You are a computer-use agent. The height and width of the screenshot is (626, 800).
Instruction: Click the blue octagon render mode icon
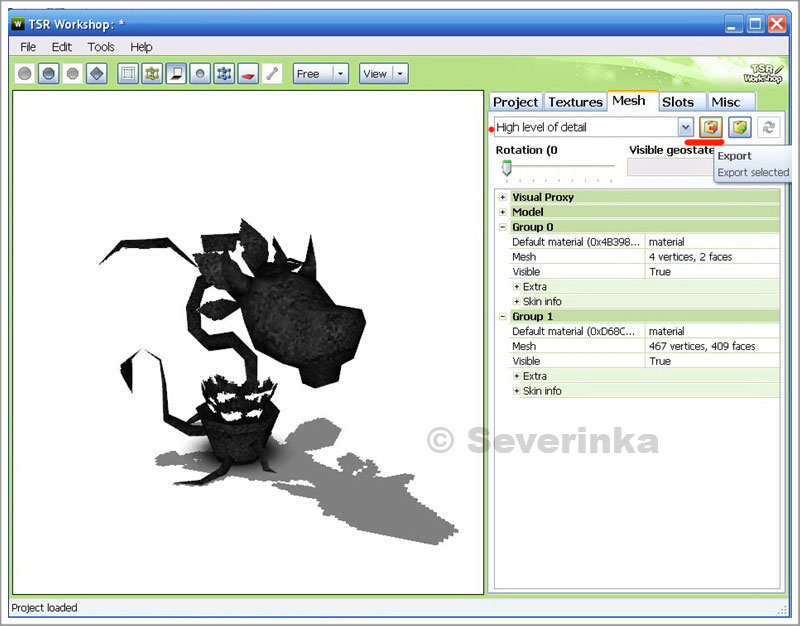point(48,74)
